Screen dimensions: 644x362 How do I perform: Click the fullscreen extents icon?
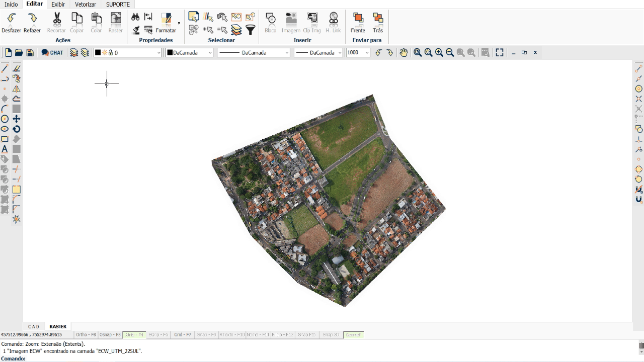500,53
